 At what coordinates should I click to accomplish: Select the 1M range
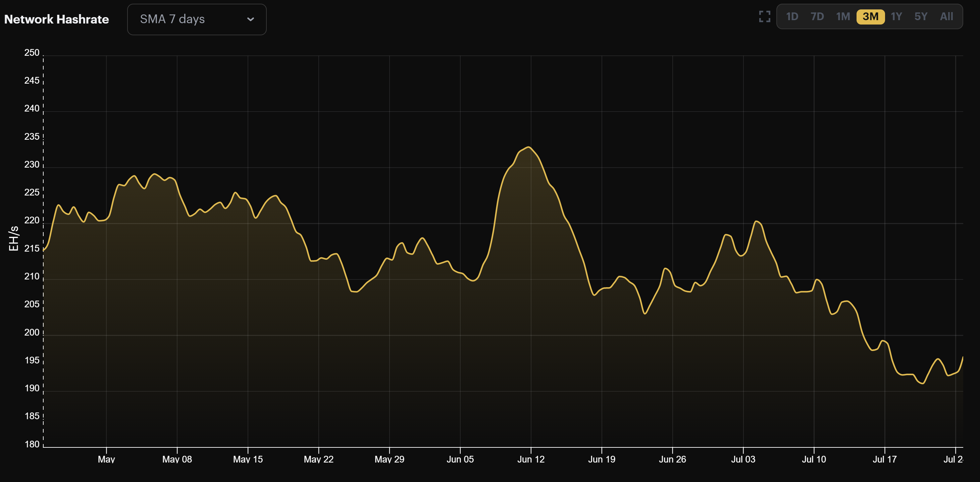tap(843, 16)
